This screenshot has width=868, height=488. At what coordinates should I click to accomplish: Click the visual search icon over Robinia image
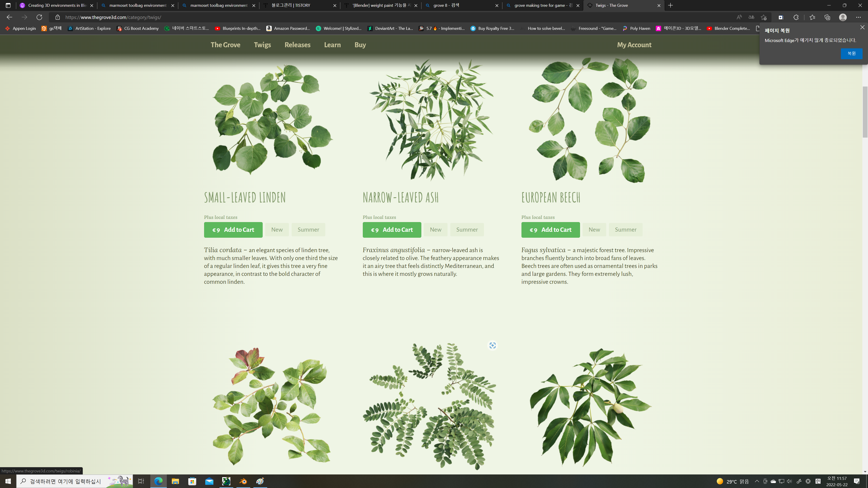(492, 345)
